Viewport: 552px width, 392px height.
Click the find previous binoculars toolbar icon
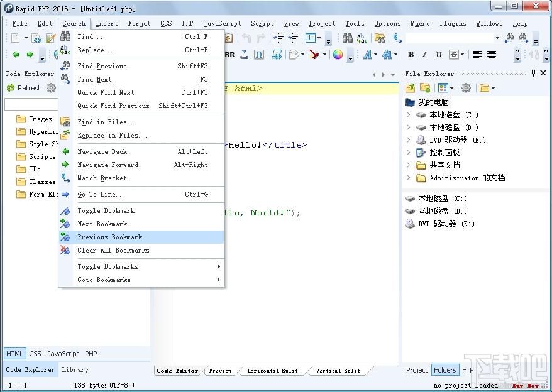click(509, 38)
